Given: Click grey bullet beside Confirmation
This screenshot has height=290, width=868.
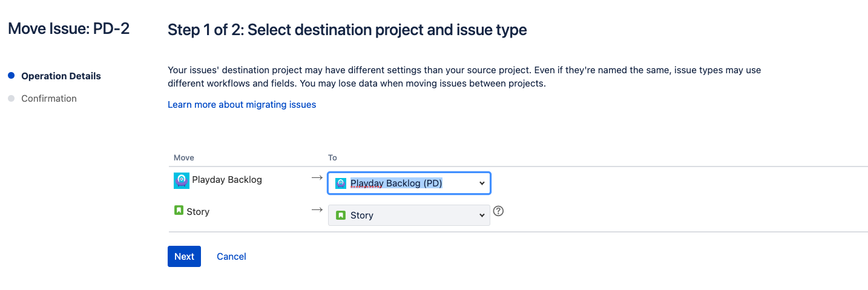Looking at the screenshot, I should 11,98.
